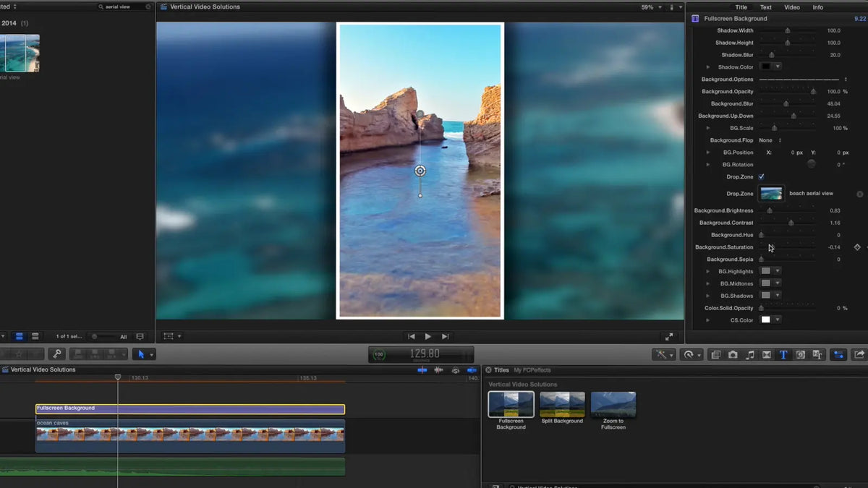The height and width of the screenshot is (488, 868).
Task: Close the Titles browser panel
Action: click(x=488, y=369)
